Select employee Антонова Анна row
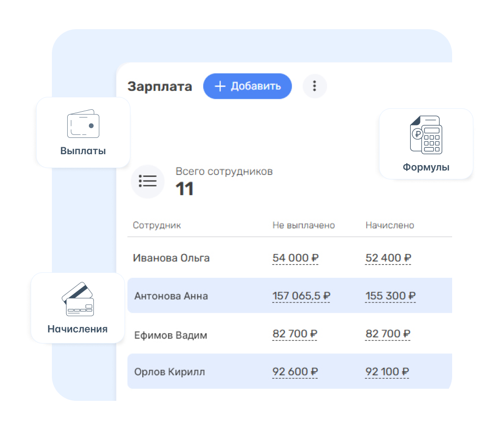The image size is (504, 430). tap(171, 296)
